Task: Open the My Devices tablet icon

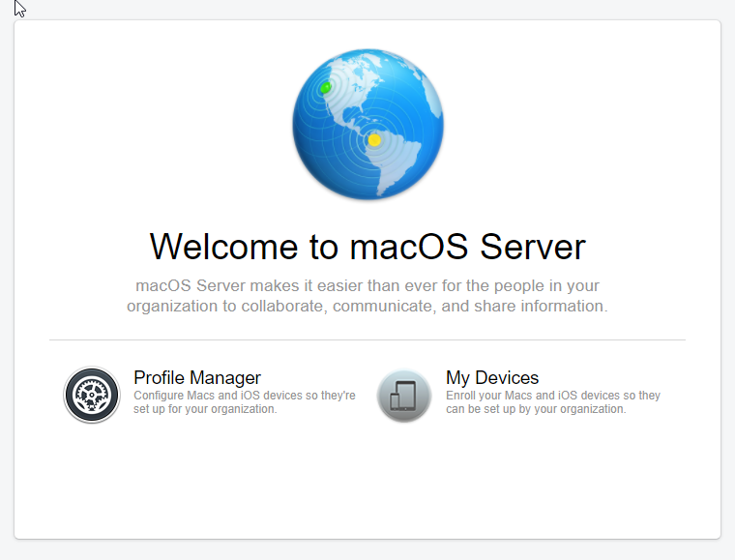Action: coord(404,396)
